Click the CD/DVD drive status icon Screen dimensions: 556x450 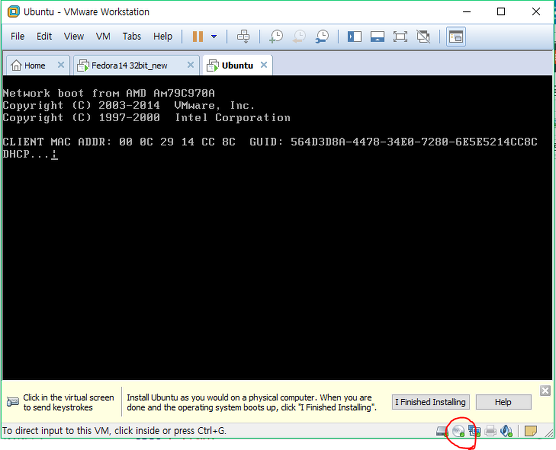(x=458, y=431)
